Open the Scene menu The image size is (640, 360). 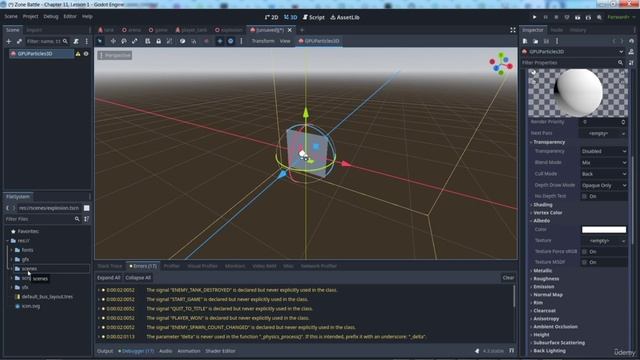tap(11, 16)
